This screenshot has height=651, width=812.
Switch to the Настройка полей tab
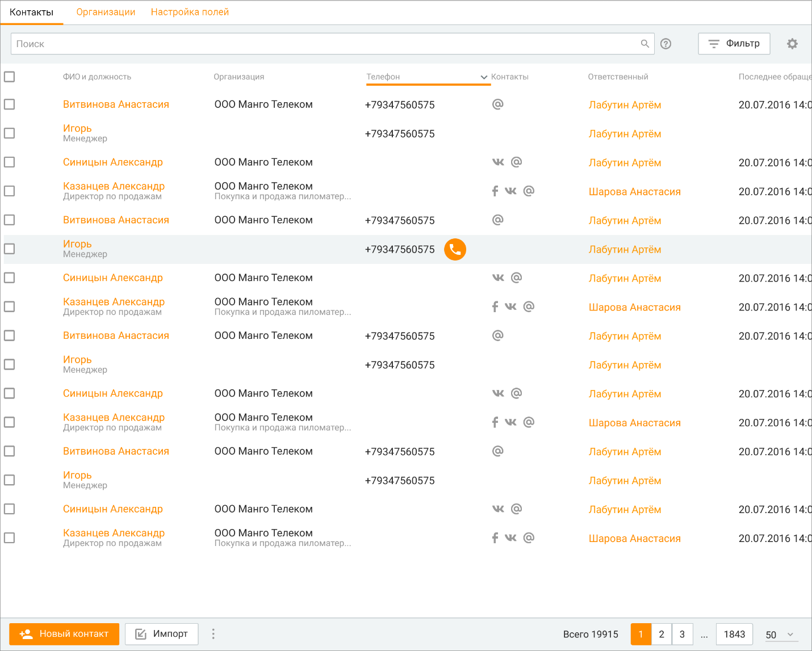coord(190,12)
